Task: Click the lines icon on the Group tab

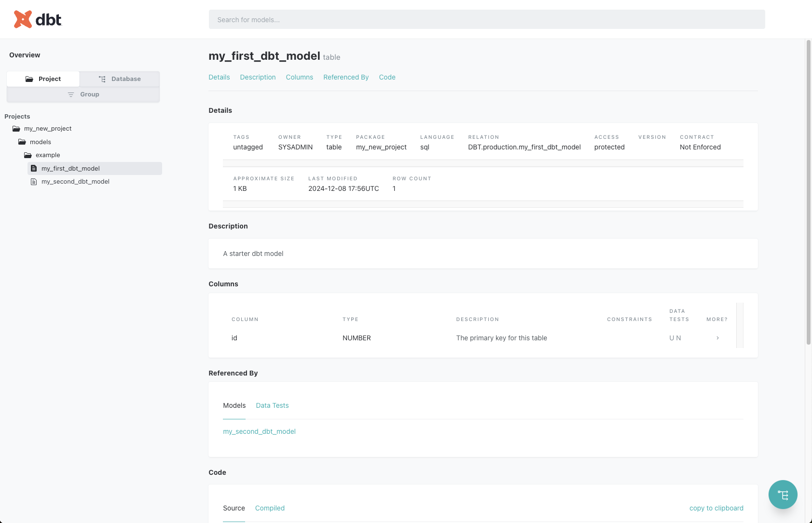Action: tap(71, 94)
